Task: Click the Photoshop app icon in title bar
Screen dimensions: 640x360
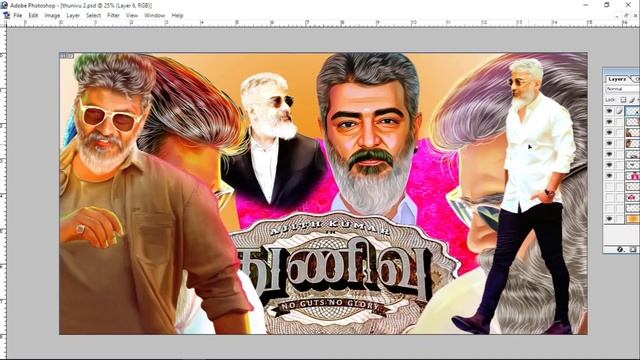Action: coord(4,5)
